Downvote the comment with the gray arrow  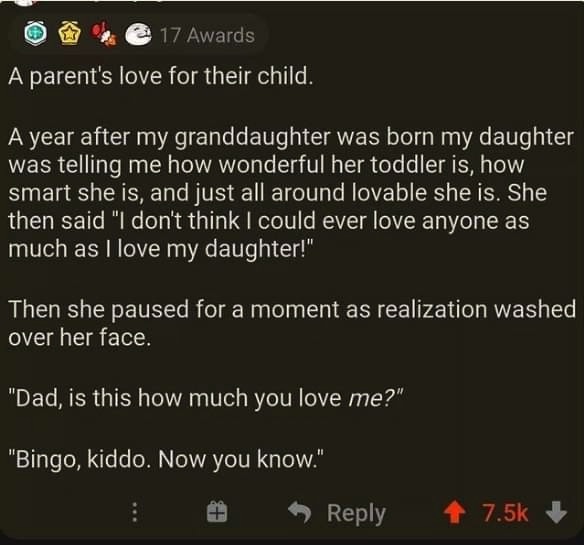[556, 512]
